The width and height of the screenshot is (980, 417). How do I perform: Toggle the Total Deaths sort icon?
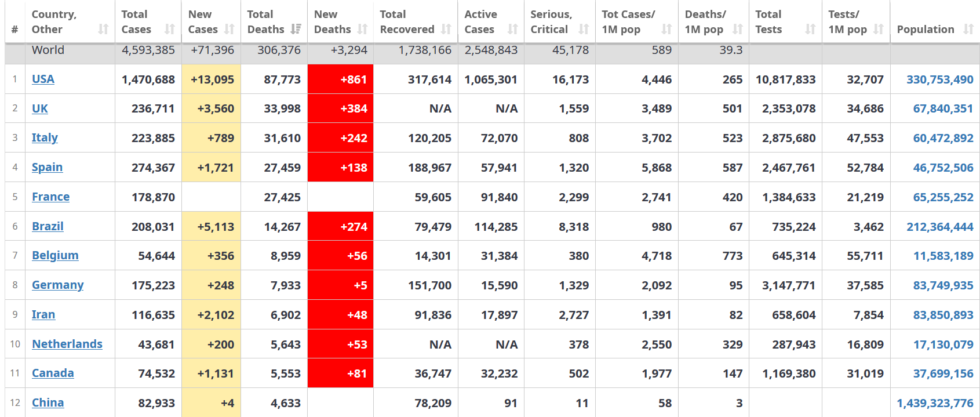296,29
